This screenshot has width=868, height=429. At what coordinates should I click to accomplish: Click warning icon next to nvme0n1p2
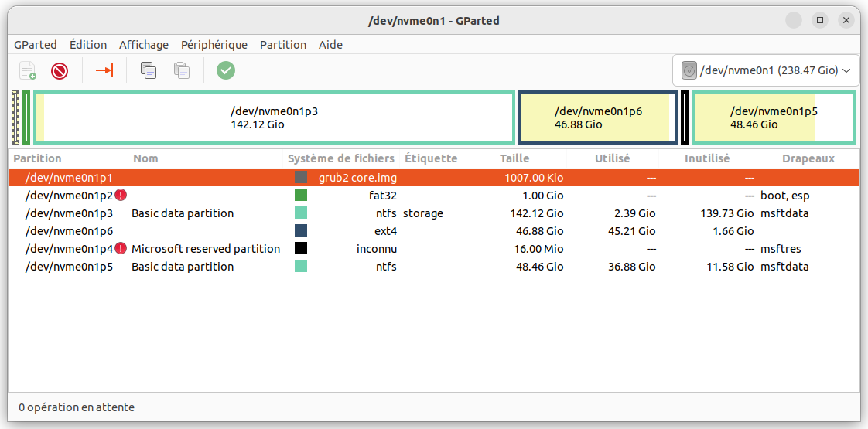click(x=121, y=196)
